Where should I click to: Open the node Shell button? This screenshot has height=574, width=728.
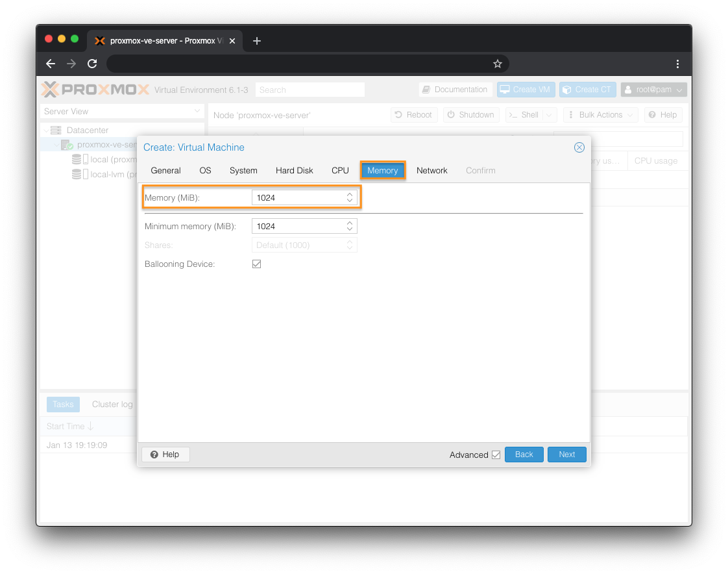point(524,115)
